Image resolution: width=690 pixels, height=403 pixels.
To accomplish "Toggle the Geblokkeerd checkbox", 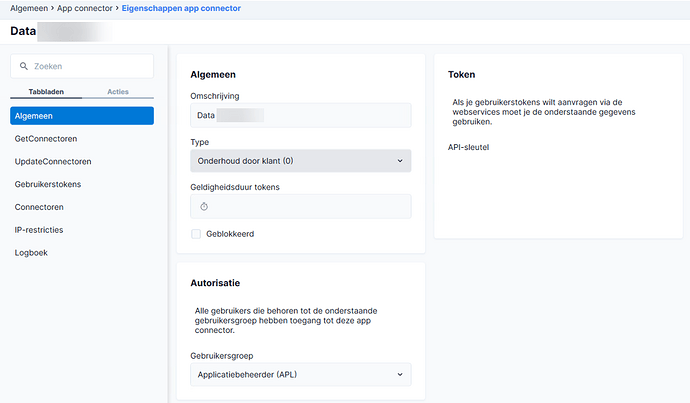I will (x=196, y=234).
